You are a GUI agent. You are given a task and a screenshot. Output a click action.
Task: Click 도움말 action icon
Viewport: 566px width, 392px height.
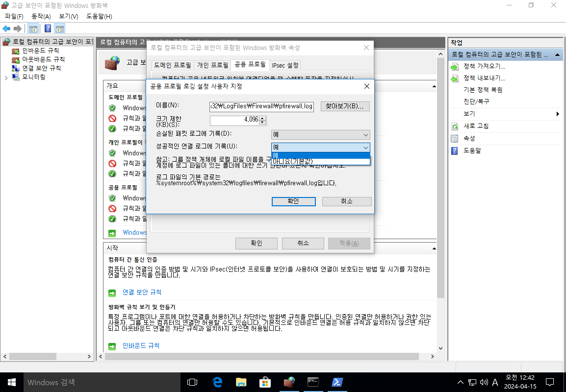[455, 151]
